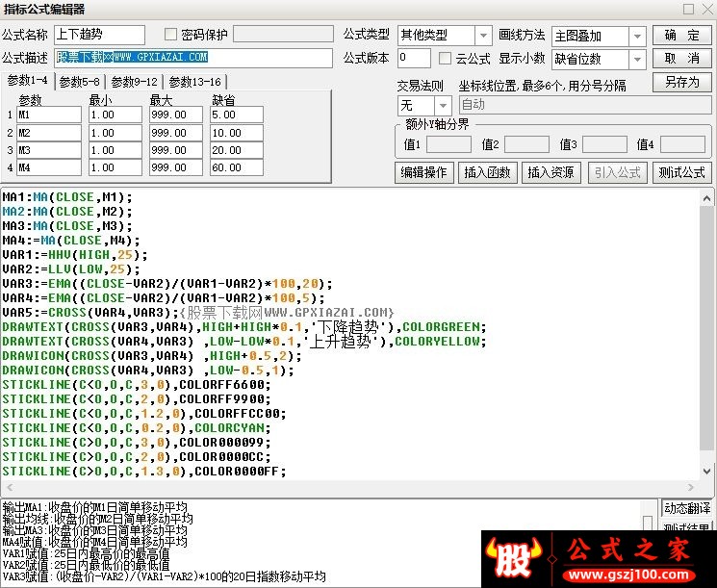Screen dimensions: 717x588
Task: Switch to the 参数5-8 tab
Action: tap(80, 83)
